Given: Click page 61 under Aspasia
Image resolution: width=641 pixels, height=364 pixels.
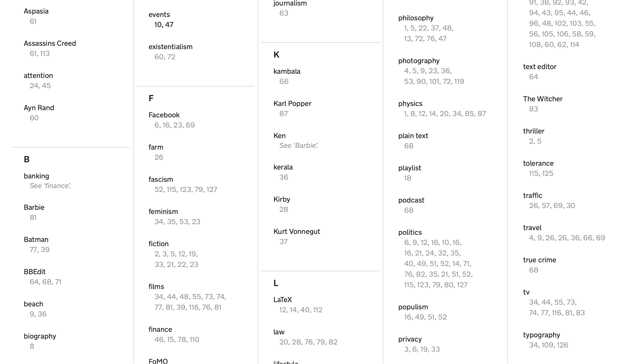Looking at the screenshot, I should pyautogui.click(x=33, y=21).
